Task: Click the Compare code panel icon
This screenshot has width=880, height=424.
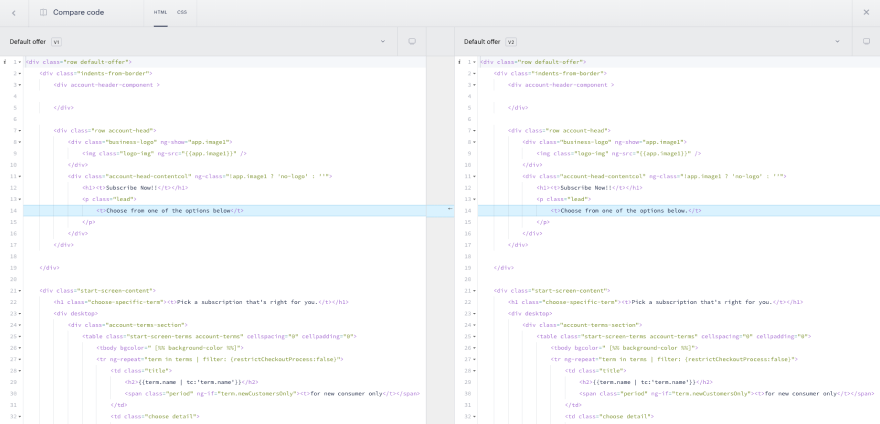Action: 43,12
